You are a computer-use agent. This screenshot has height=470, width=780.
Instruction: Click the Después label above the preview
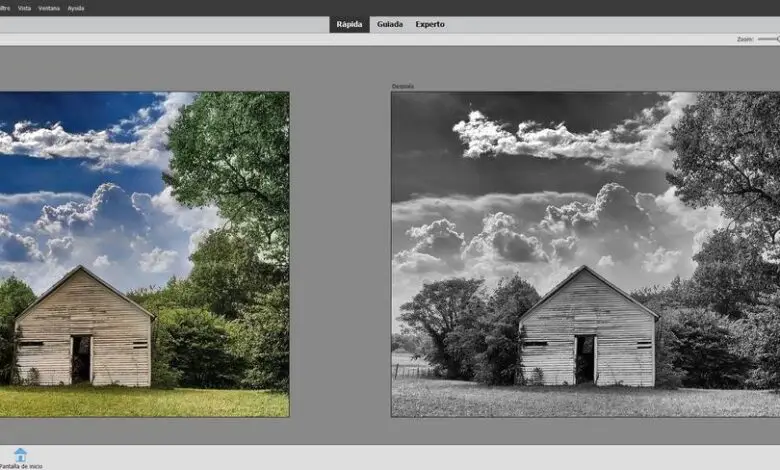pos(402,86)
